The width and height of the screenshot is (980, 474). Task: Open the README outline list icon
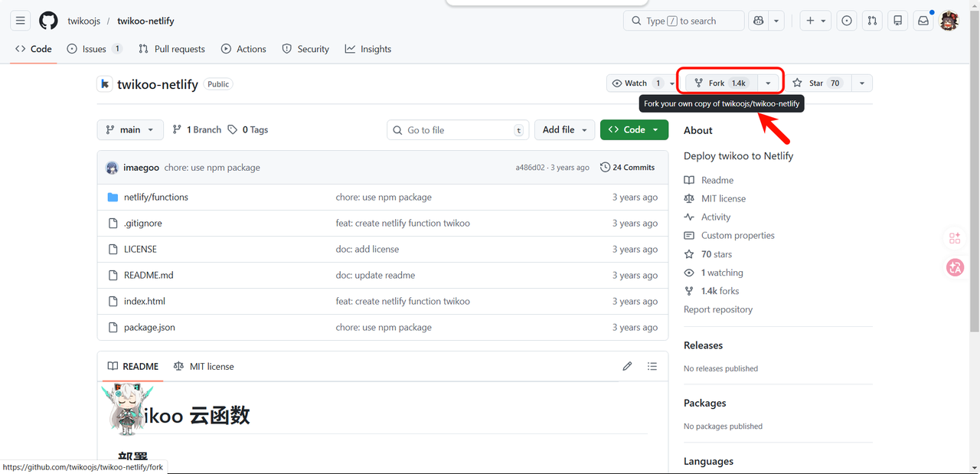652,367
